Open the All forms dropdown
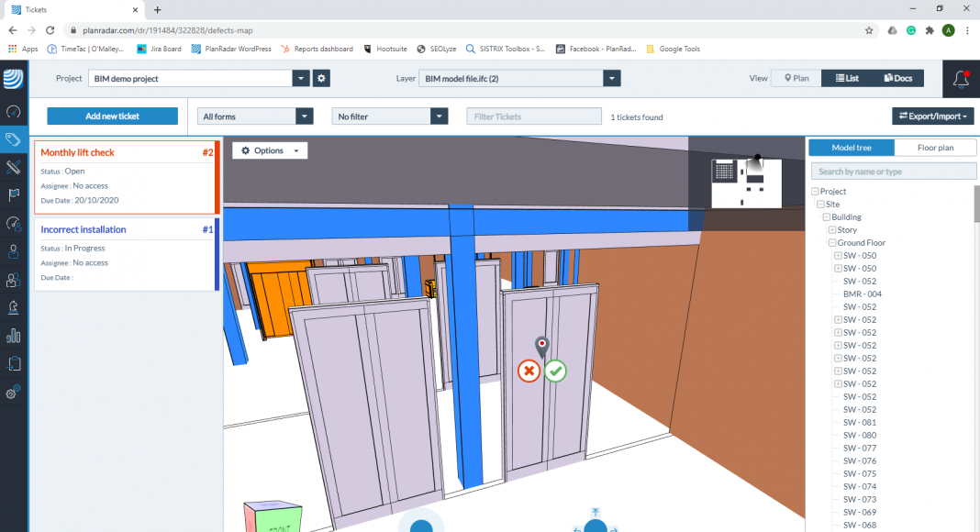The height and width of the screenshot is (532, 980). (x=256, y=116)
